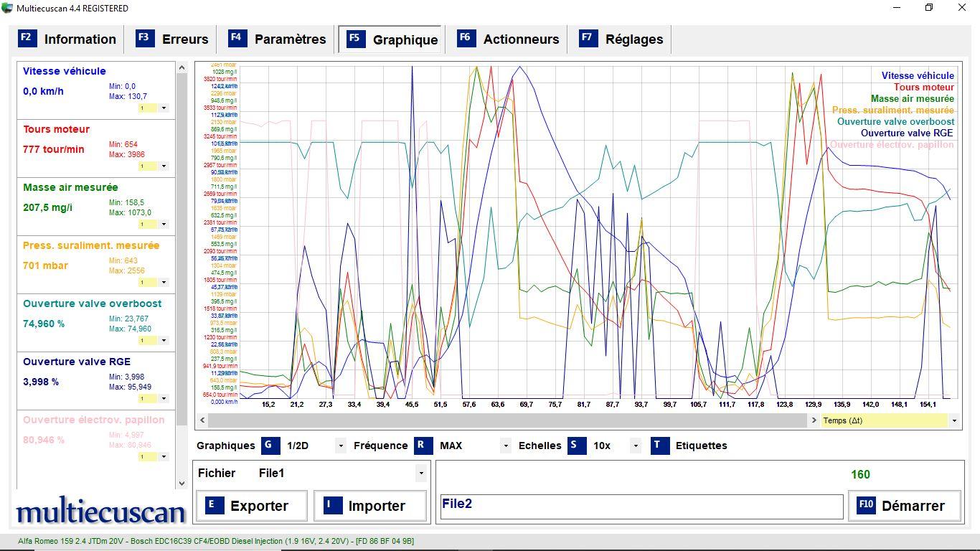Close the Multiecuscan window
The width and height of the screenshot is (980, 551).
(962, 8)
